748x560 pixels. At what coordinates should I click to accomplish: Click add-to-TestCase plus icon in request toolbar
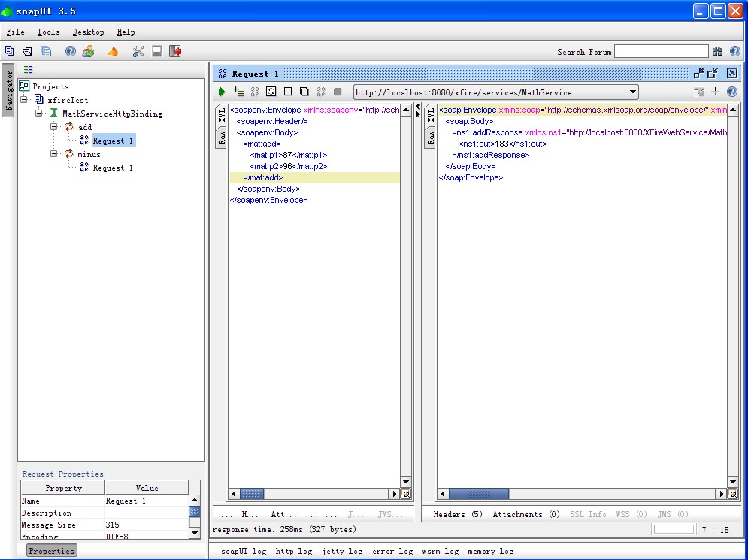point(238,92)
